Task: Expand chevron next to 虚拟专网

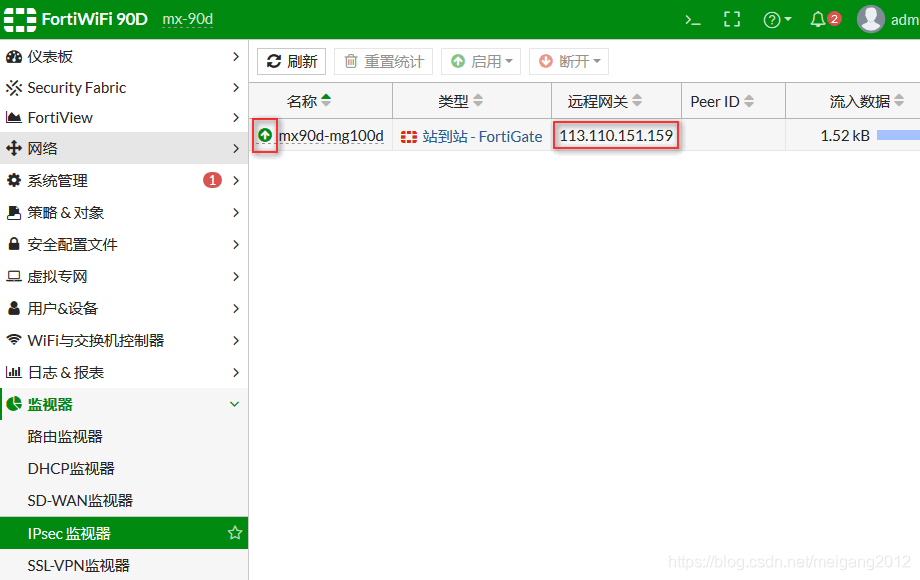Action: pos(235,276)
